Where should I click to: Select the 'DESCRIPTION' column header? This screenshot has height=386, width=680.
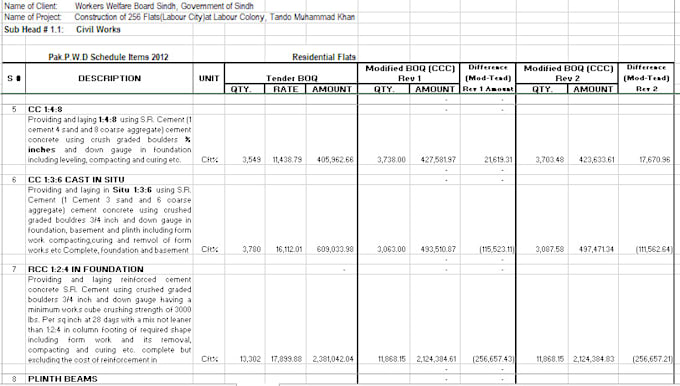(109, 78)
